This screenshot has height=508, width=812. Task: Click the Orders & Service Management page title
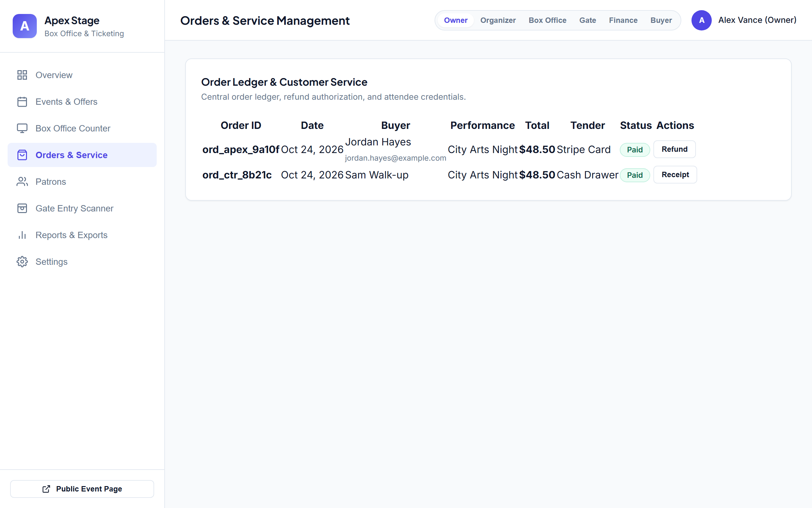click(x=265, y=21)
